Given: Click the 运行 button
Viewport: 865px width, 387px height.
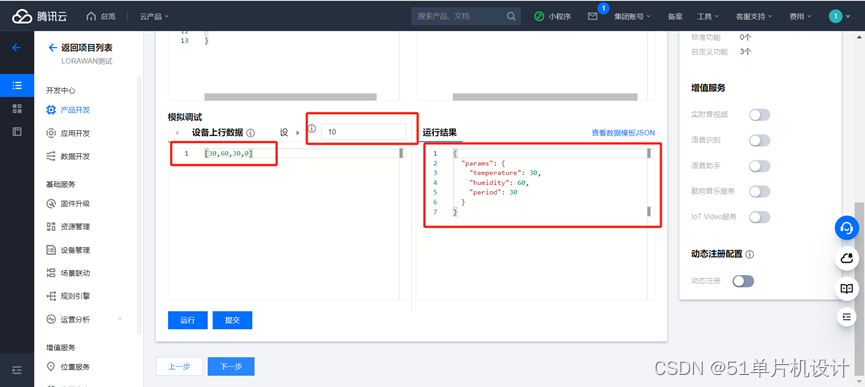Looking at the screenshot, I should point(188,320).
